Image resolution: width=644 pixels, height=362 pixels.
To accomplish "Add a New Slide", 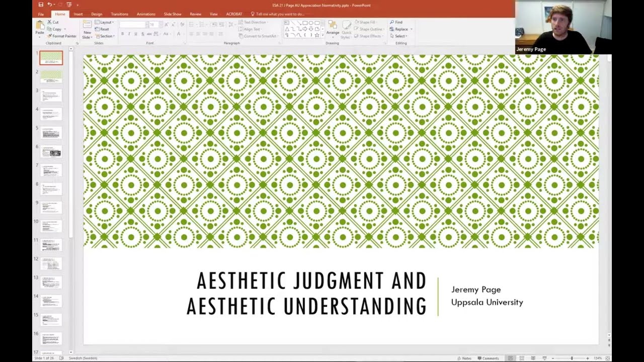I will click(x=87, y=30).
